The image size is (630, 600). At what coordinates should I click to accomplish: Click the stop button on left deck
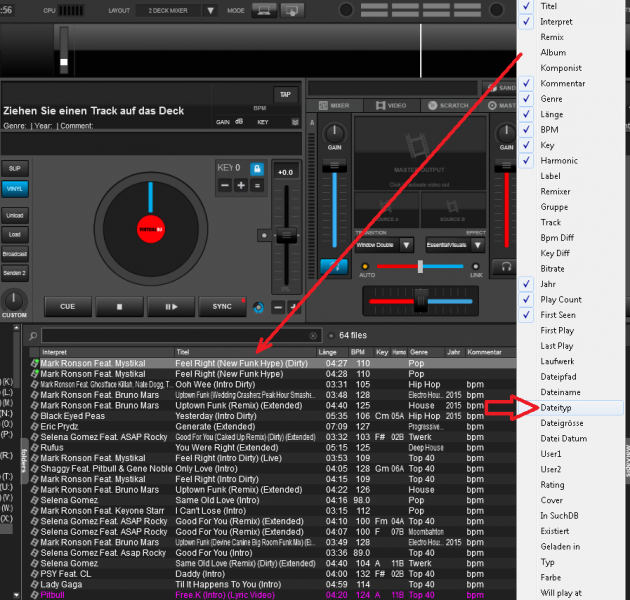point(120,307)
